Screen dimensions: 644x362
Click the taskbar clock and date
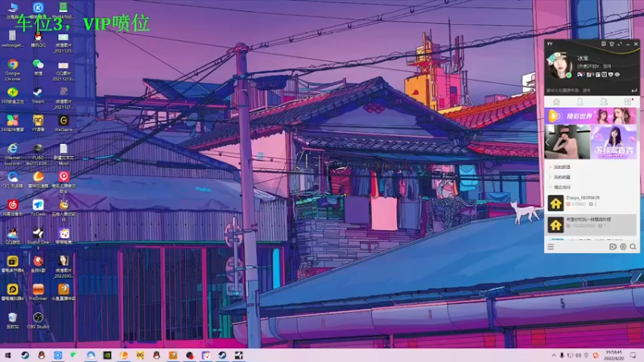[614, 356]
